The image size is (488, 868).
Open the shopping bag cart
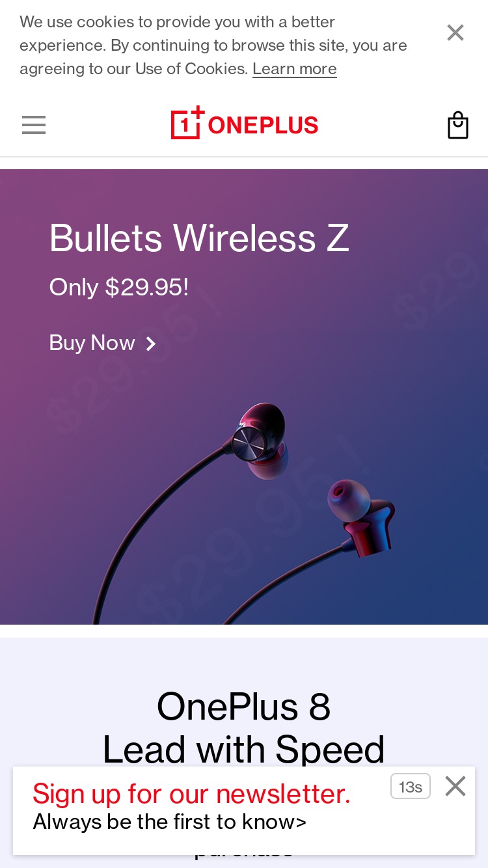[x=458, y=125]
